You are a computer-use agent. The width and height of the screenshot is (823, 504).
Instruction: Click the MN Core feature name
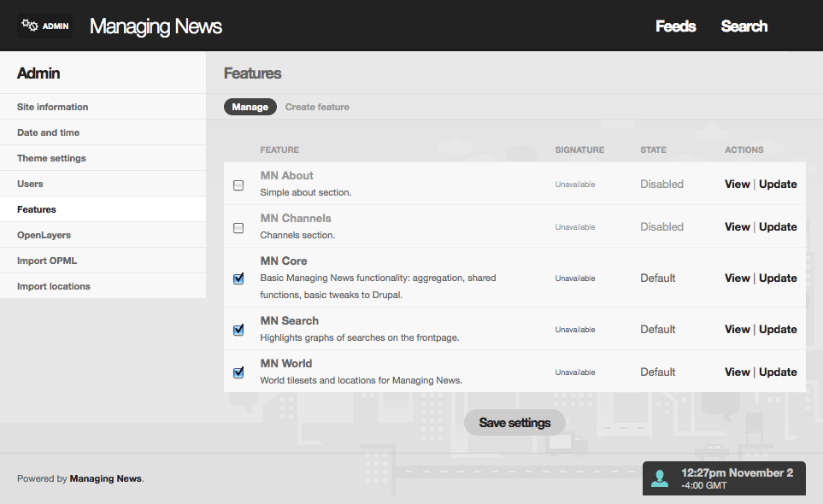click(x=284, y=261)
